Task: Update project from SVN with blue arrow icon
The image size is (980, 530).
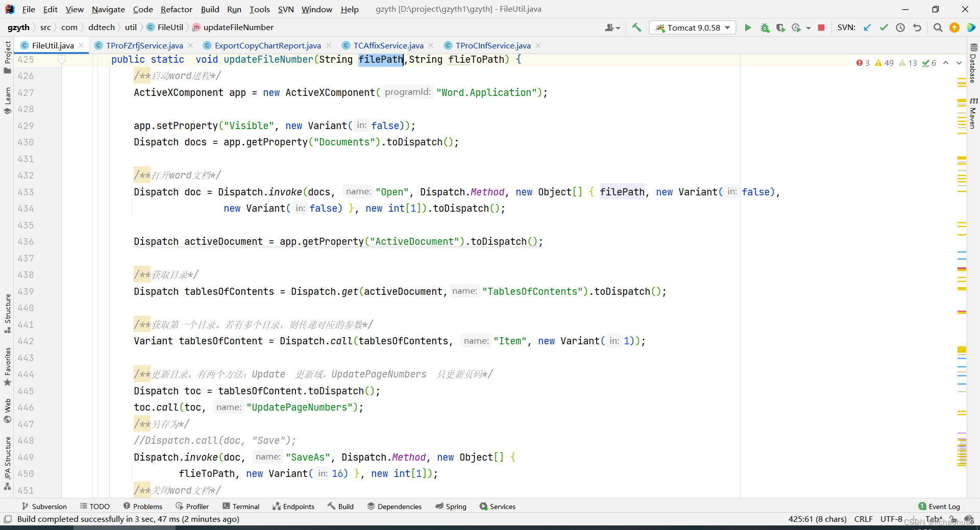Action: coord(867,28)
